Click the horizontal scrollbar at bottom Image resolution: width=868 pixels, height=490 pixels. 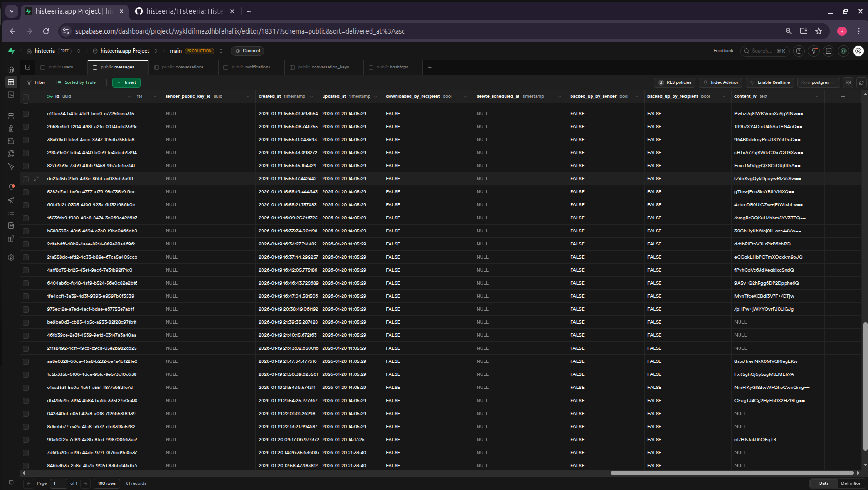732,473
